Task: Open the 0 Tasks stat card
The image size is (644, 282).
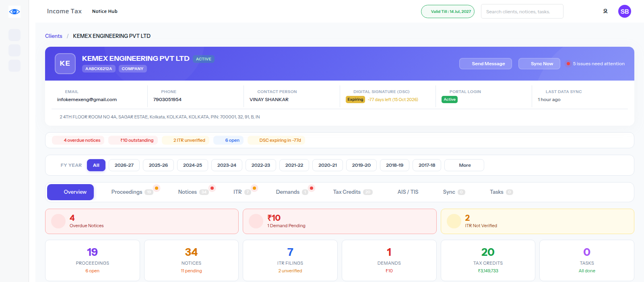Action: coord(587,260)
